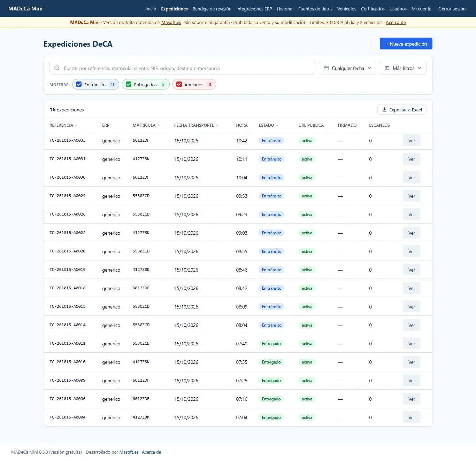476x461 pixels.
Task: Open Usuarios in the navigation bar
Action: pyautogui.click(x=398, y=9)
